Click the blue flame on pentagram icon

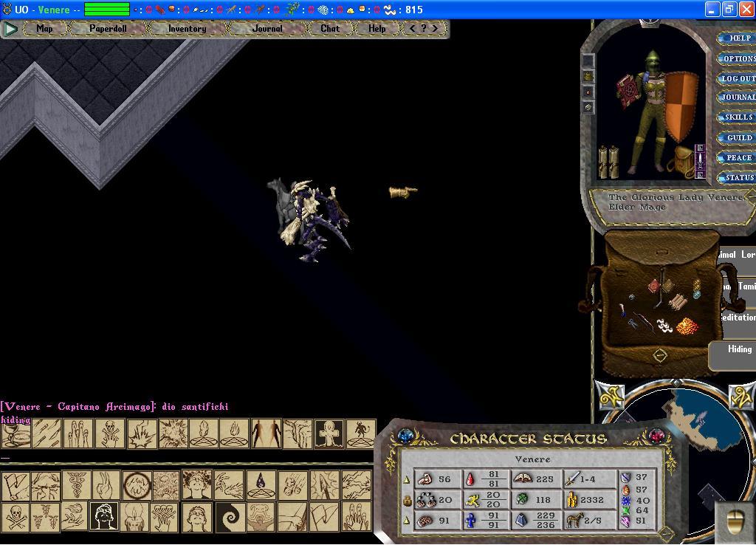(261, 485)
